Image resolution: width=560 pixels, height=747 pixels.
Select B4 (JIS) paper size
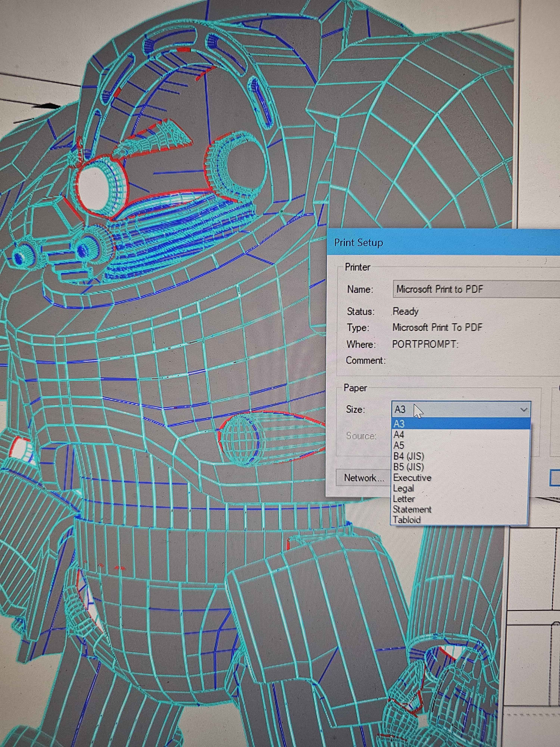click(408, 456)
